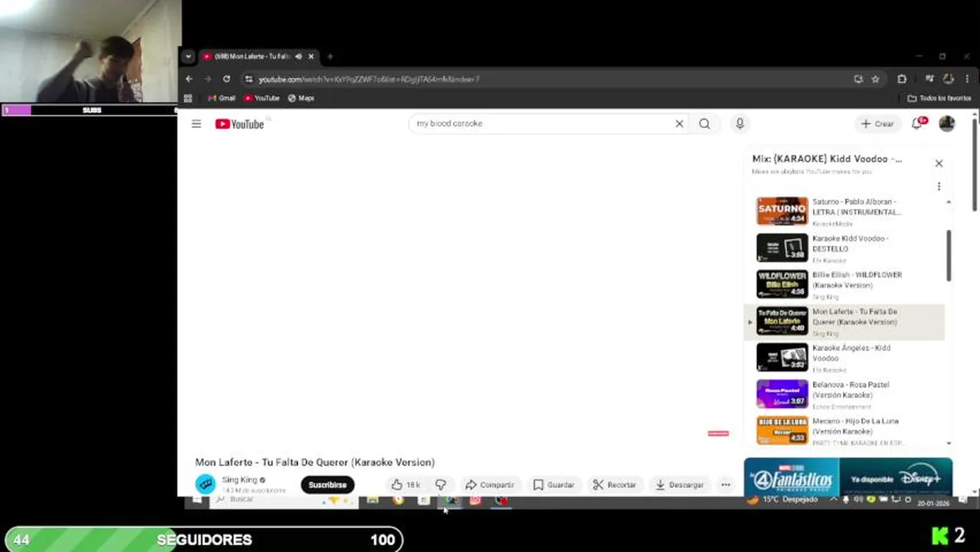The width and height of the screenshot is (980, 552).
Task: Select Mon Laferte Tu Falta De Querer item
Action: click(x=845, y=321)
